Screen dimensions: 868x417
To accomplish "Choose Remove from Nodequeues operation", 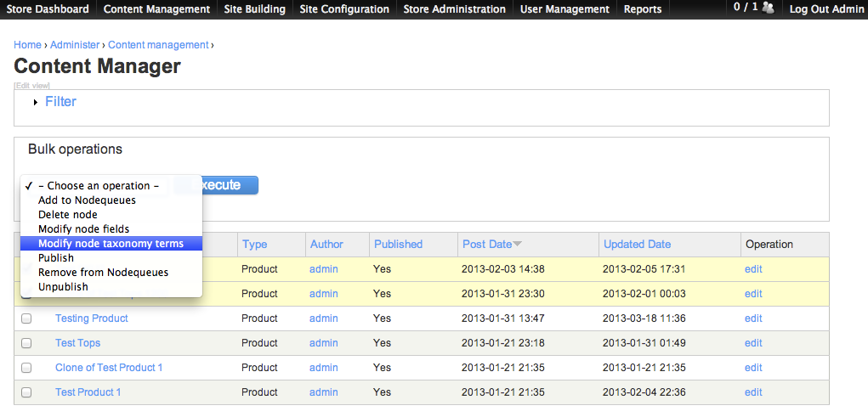I will 111,272.
